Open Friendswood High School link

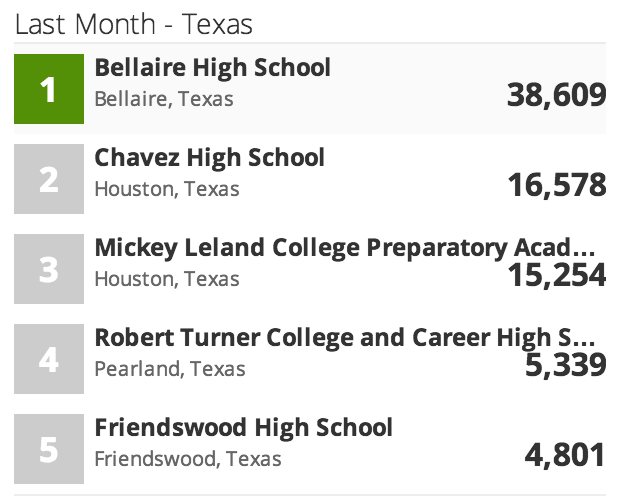[243, 428]
